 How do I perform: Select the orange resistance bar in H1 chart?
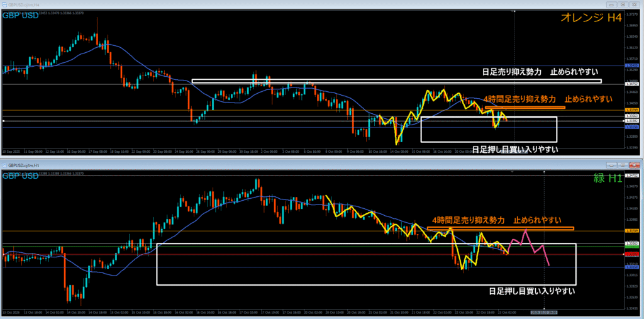(x=500, y=228)
